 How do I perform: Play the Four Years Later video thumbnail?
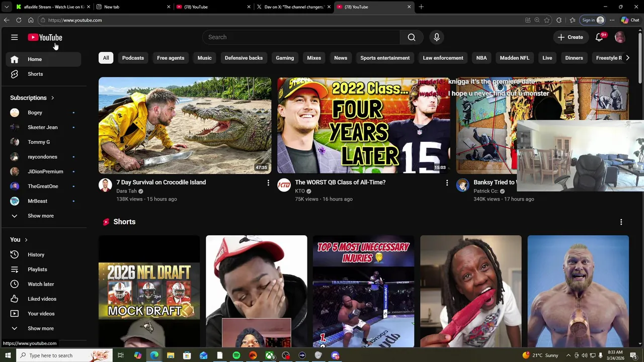(x=363, y=125)
